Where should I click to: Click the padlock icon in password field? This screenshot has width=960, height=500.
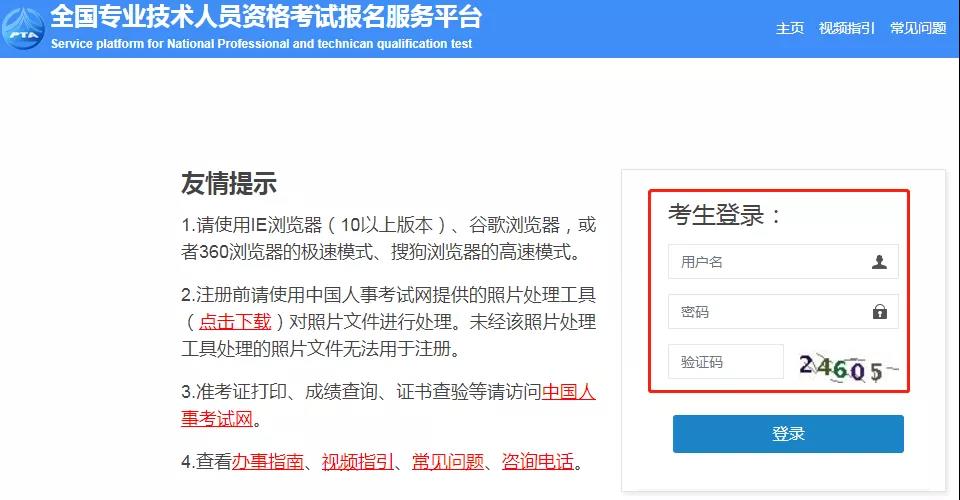880,312
